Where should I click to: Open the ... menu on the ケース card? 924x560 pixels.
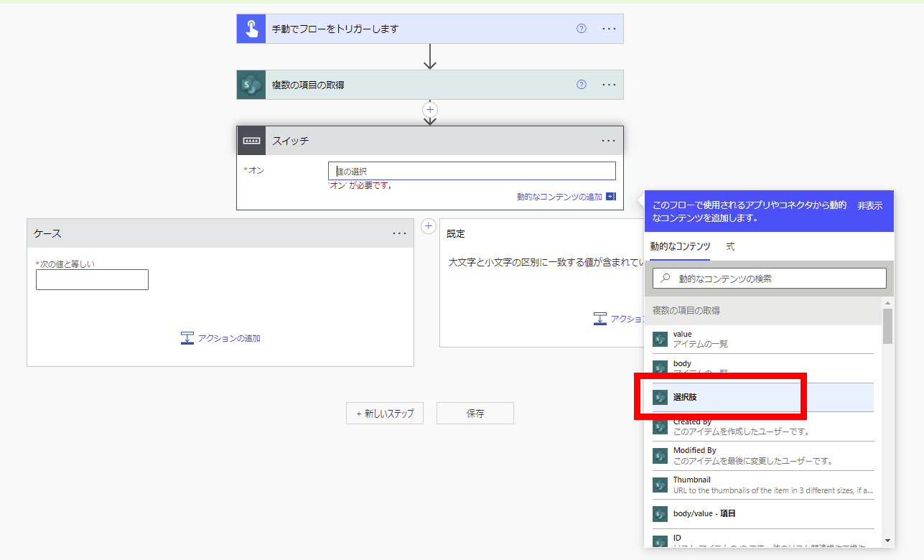(x=400, y=232)
